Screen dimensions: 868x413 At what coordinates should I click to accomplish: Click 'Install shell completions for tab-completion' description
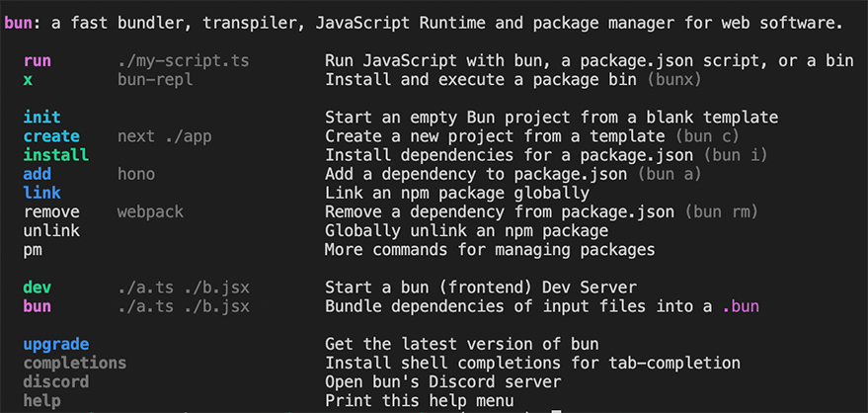[x=532, y=364]
